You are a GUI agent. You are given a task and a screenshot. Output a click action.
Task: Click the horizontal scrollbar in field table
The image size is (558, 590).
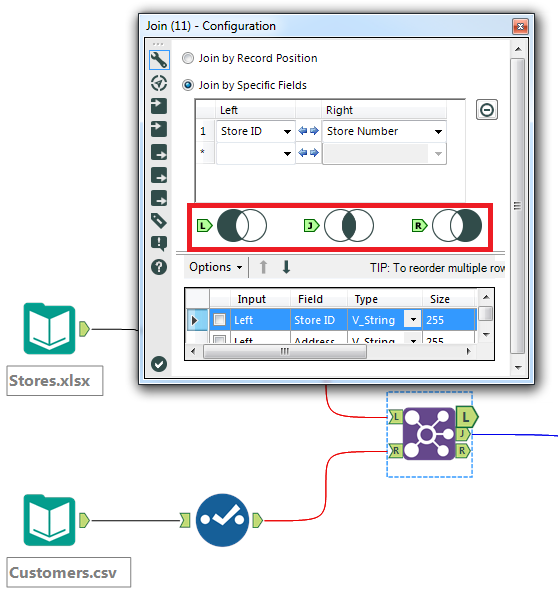285,351
